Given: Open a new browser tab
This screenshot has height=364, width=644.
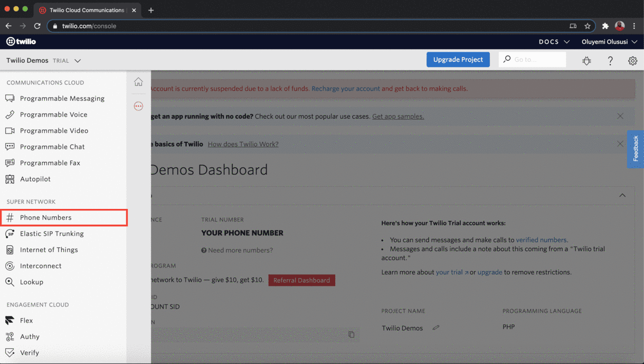Looking at the screenshot, I should [x=151, y=10].
